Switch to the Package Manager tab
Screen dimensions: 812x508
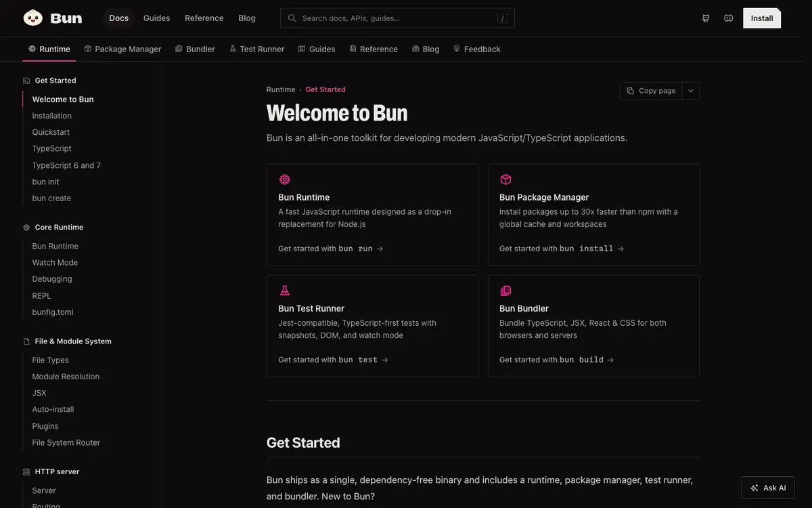point(122,49)
